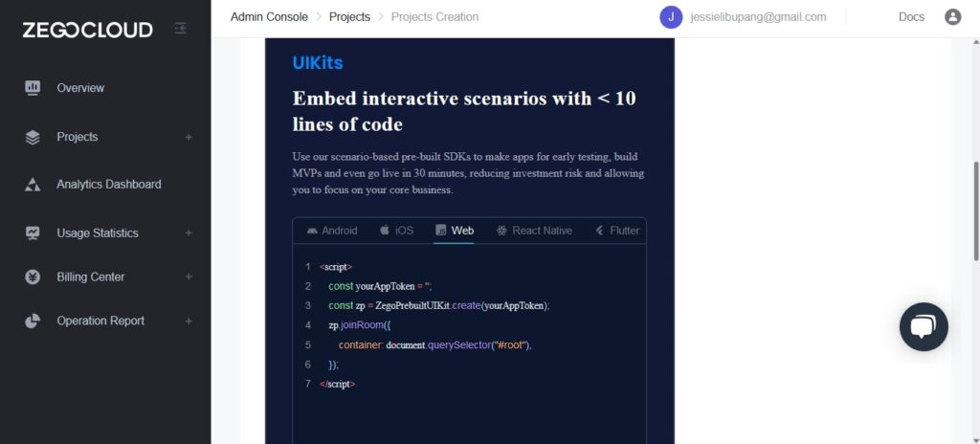980x444 pixels.
Task: Go to Projects in the breadcrumb
Action: tap(349, 17)
